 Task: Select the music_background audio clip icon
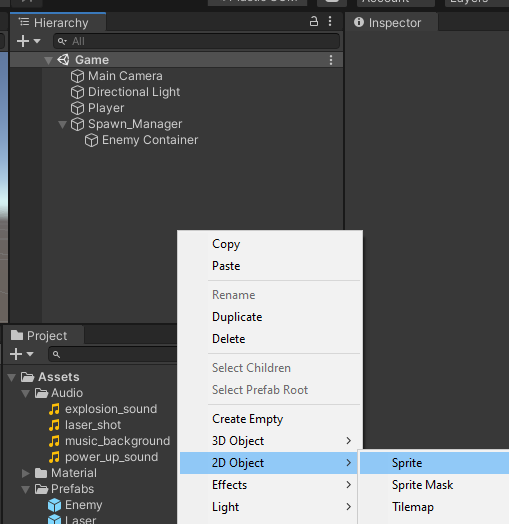point(54,441)
